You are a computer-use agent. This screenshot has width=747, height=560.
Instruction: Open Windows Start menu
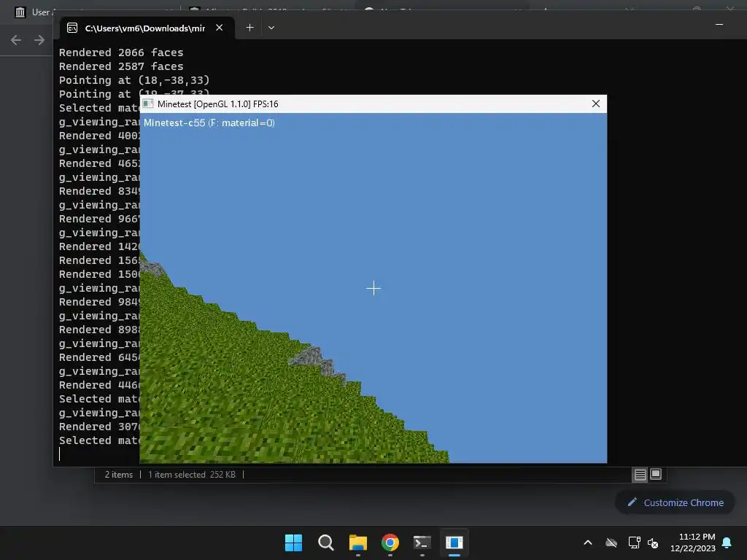(x=293, y=542)
